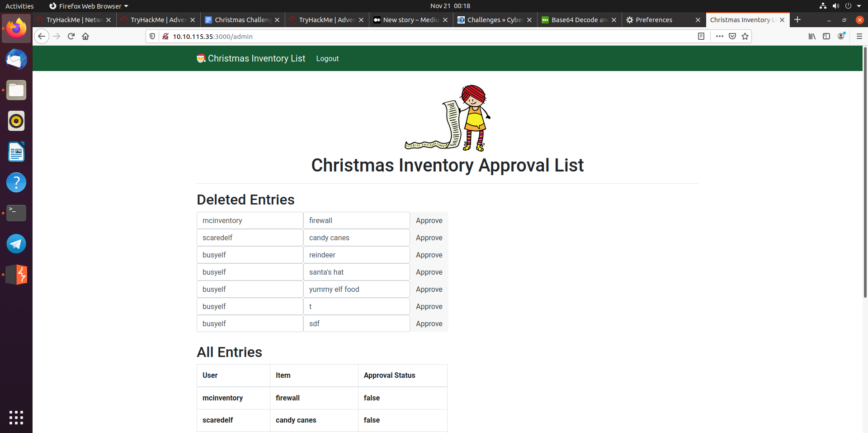
Task: Approve scaredelf candy canes entry
Action: click(x=429, y=238)
